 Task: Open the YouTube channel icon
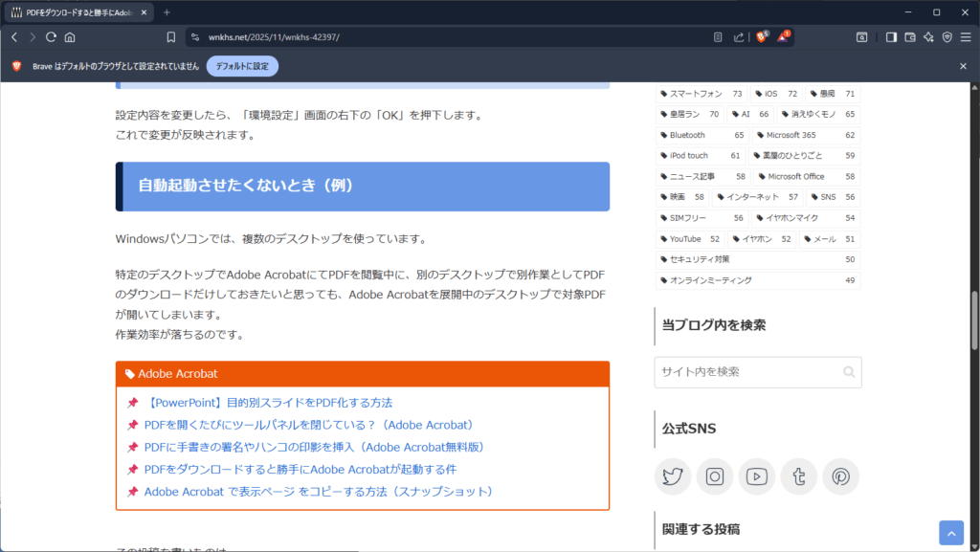point(757,476)
